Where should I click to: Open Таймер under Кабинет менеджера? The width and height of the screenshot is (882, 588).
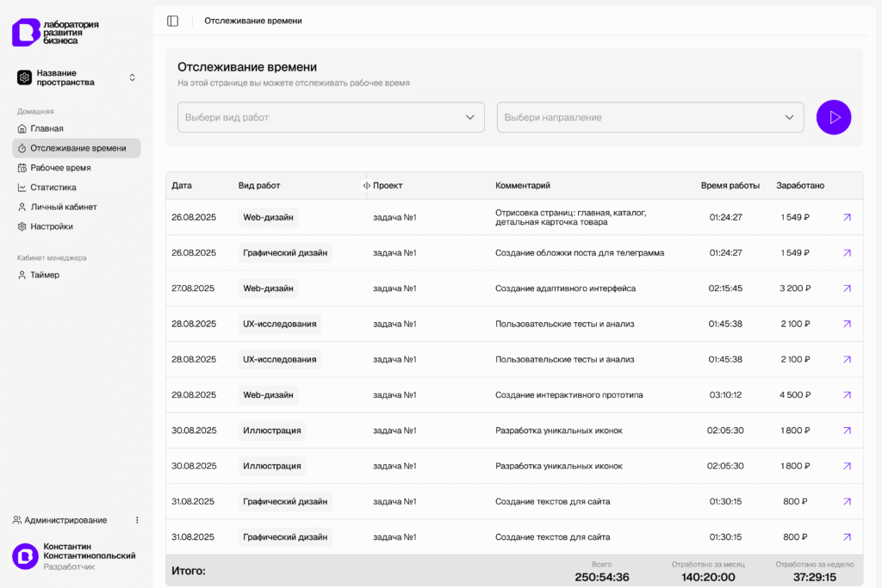(x=45, y=275)
